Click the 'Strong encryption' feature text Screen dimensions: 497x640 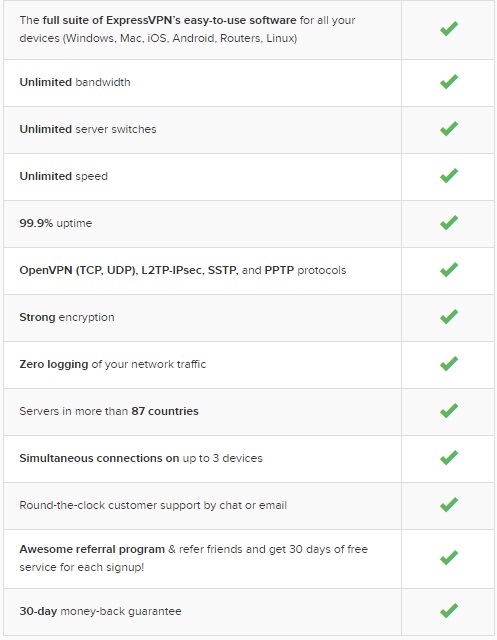point(67,317)
